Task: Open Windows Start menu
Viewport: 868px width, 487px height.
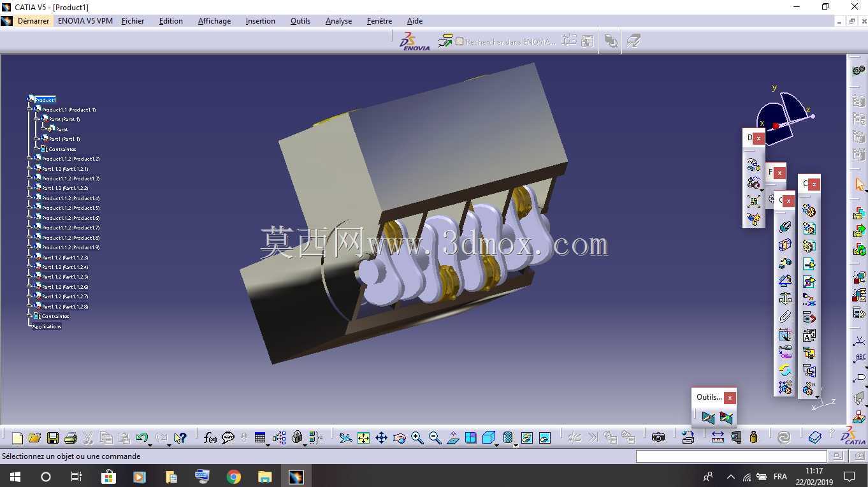Action: [x=15, y=476]
